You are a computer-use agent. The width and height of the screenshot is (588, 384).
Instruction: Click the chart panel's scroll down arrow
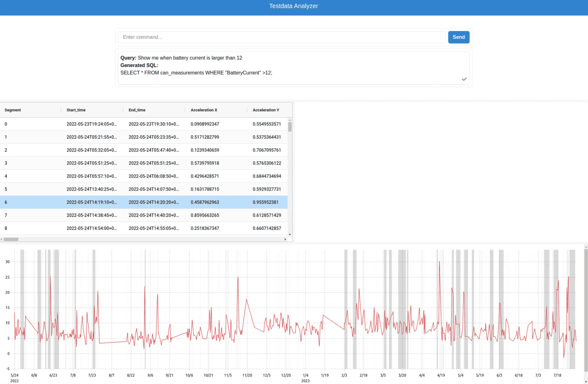click(586, 382)
